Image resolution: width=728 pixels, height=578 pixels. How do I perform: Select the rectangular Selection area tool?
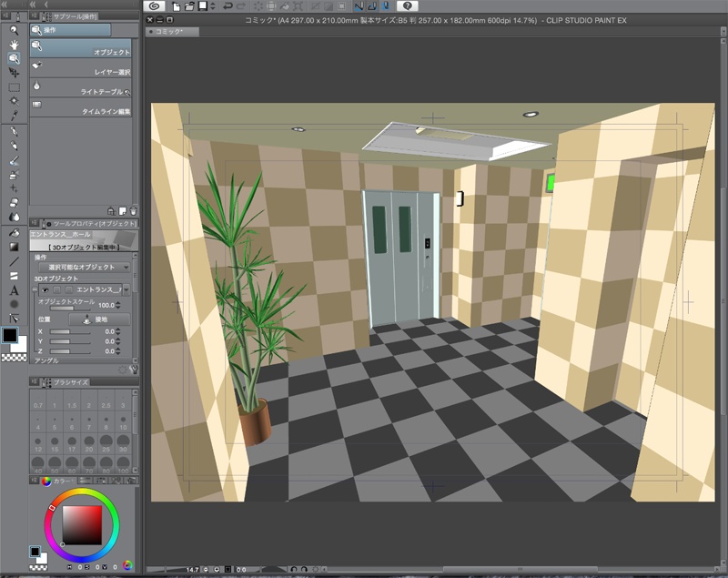point(15,86)
